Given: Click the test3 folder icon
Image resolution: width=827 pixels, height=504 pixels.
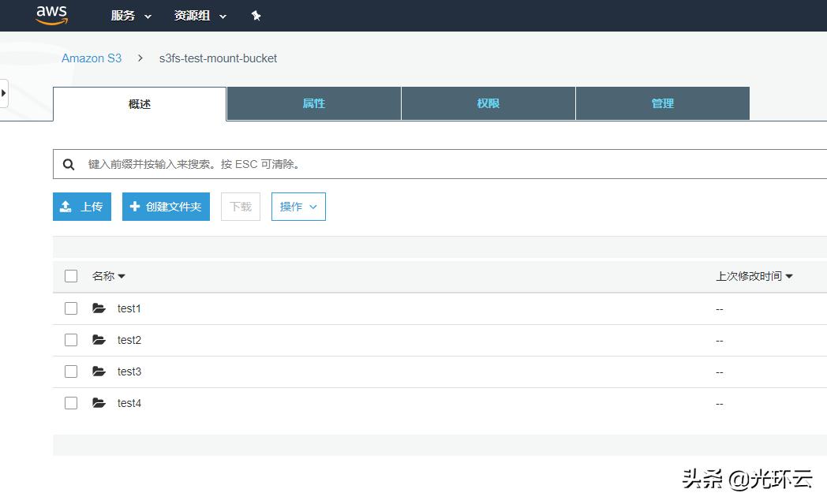Looking at the screenshot, I should tap(99, 371).
